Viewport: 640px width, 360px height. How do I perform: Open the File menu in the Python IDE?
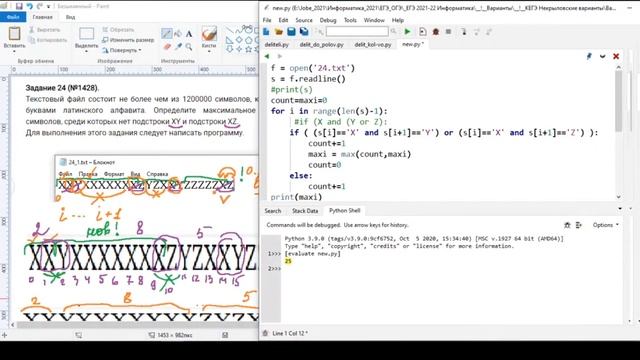[267, 20]
